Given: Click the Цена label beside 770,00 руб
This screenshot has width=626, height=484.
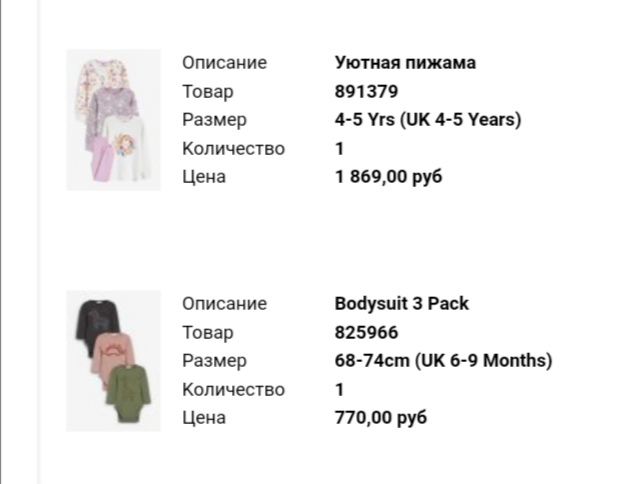Looking at the screenshot, I should 204,417.
